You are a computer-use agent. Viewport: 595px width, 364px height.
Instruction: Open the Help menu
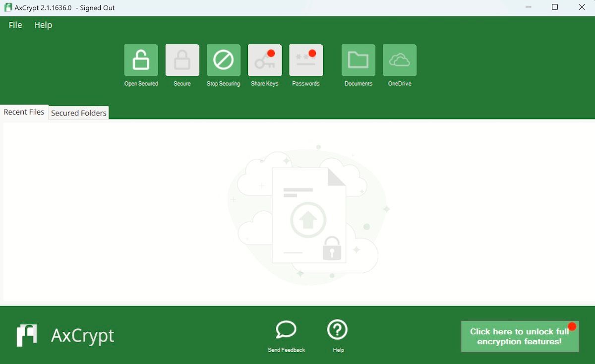[43, 25]
